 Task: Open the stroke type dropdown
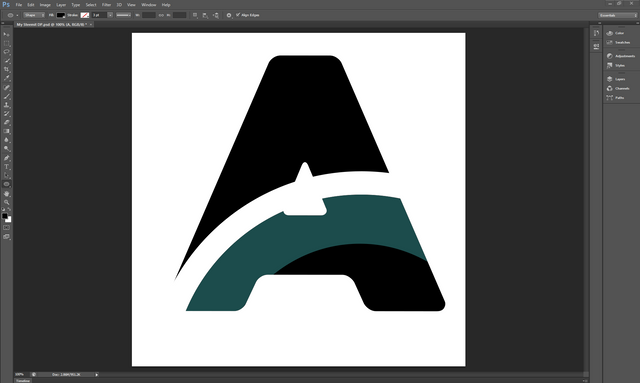[123, 15]
